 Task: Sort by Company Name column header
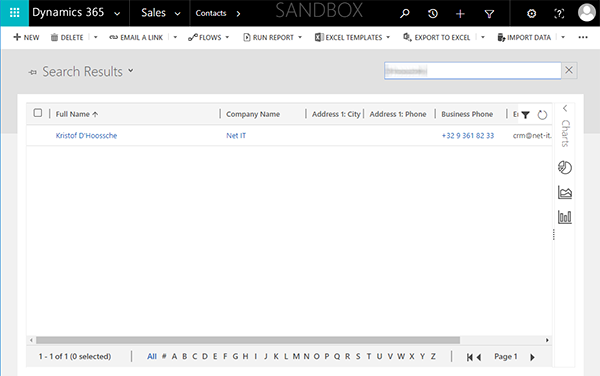(253, 114)
